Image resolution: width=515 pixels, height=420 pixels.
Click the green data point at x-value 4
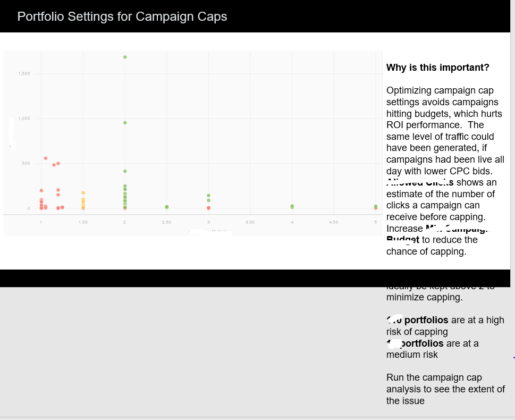pyautogui.click(x=292, y=206)
